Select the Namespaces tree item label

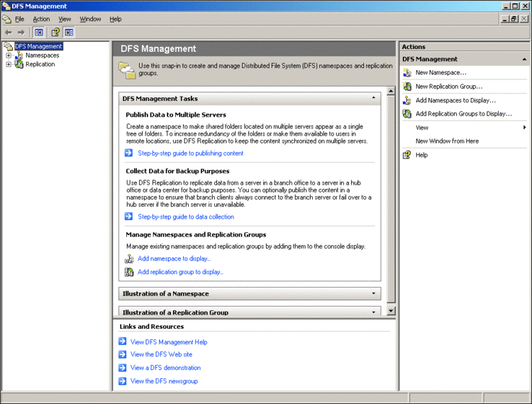point(43,55)
